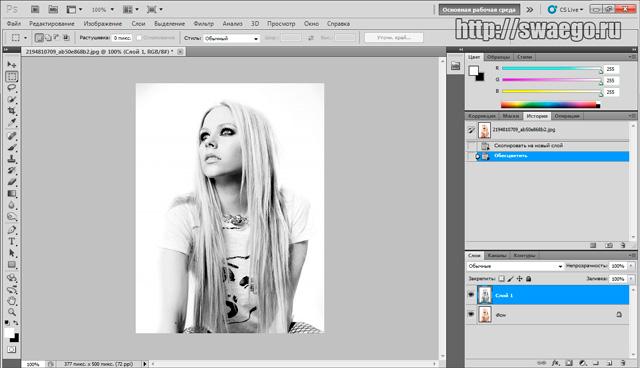
Task: Open the Изображение menu
Action: [103, 24]
